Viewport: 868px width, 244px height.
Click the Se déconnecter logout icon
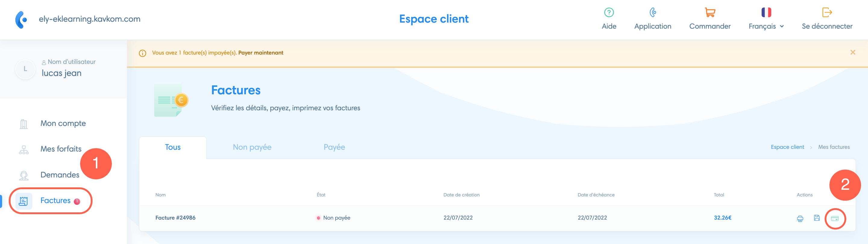tap(827, 12)
